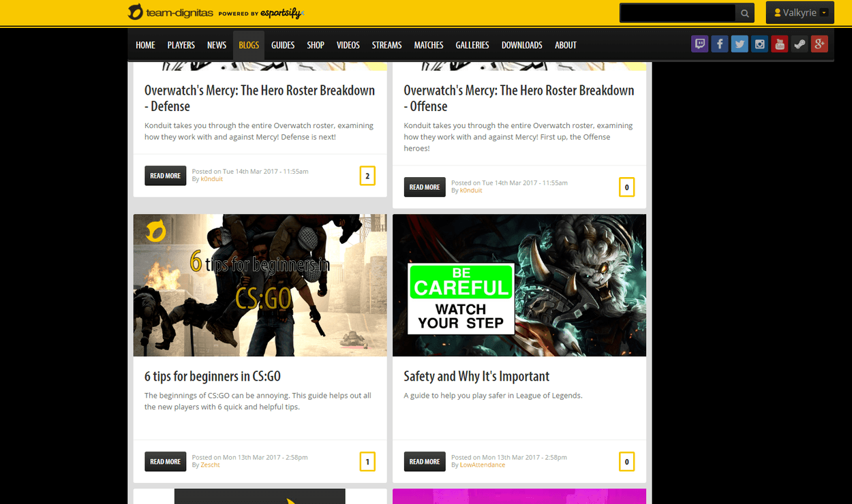The image size is (852, 504).
Task: Click comment count 0 on Offense post
Action: coord(626,187)
